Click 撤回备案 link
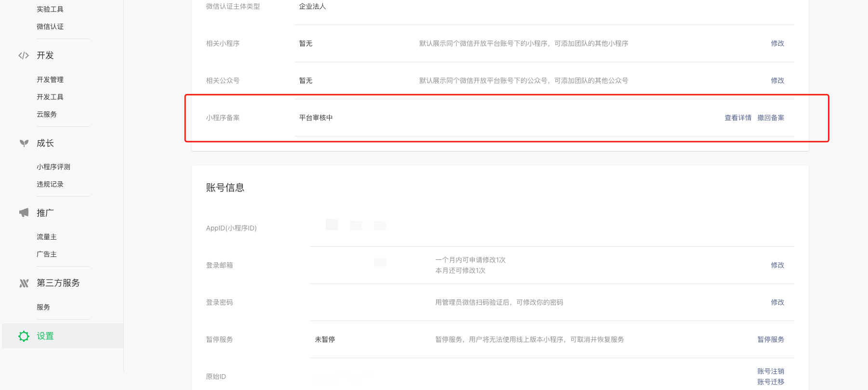 pos(771,118)
